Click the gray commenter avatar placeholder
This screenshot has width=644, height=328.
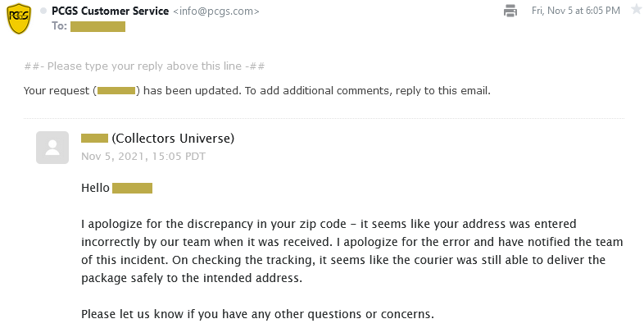[52, 147]
